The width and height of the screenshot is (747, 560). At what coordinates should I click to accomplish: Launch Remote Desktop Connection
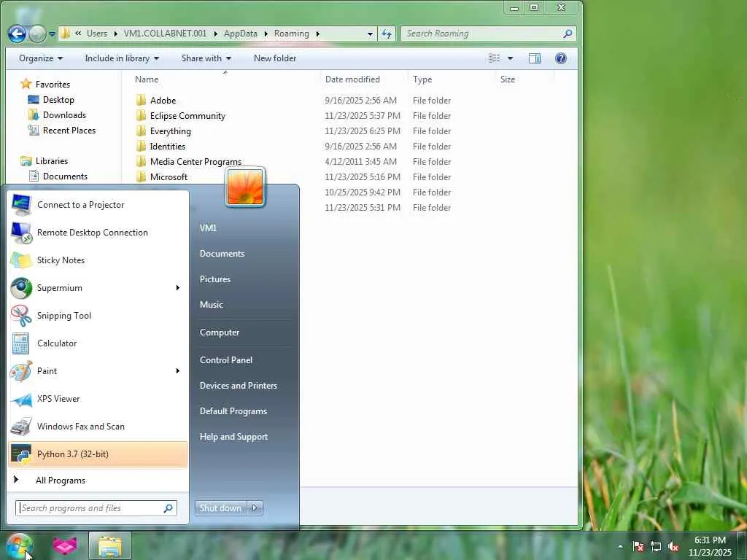(98, 233)
